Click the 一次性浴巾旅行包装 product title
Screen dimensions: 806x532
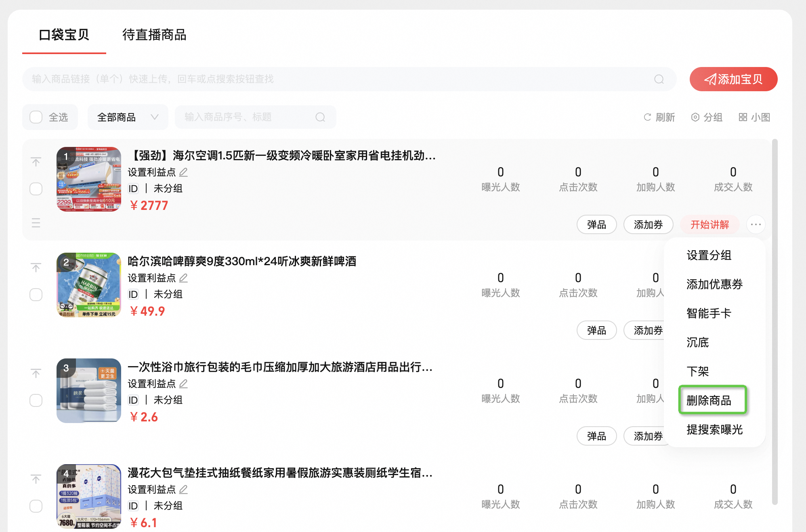point(280,367)
